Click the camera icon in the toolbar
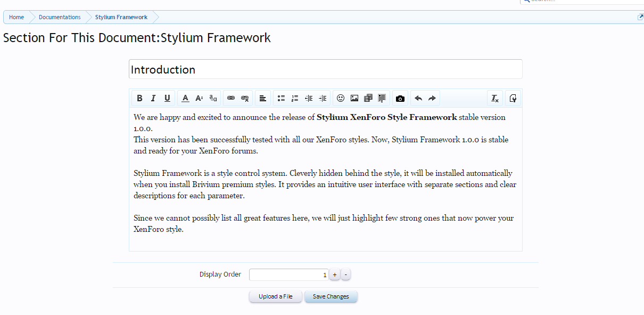This screenshot has width=644, height=315. (x=400, y=98)
